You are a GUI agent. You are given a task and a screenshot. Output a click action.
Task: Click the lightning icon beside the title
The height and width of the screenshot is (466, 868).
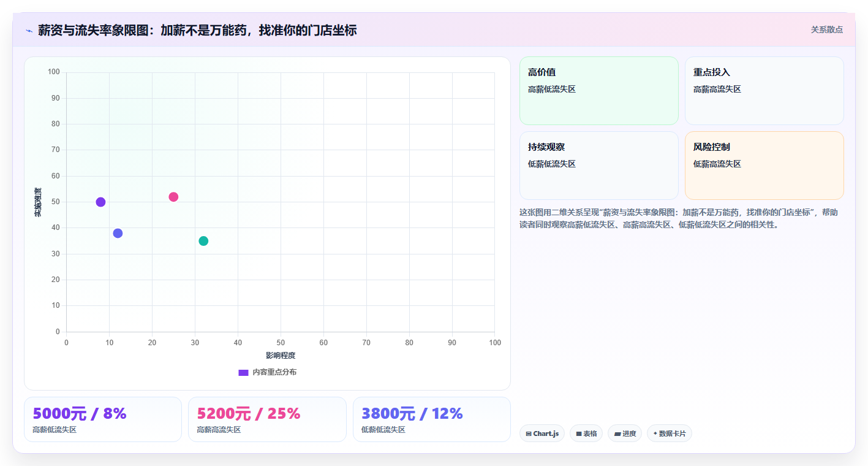click(x=29, y=30)
